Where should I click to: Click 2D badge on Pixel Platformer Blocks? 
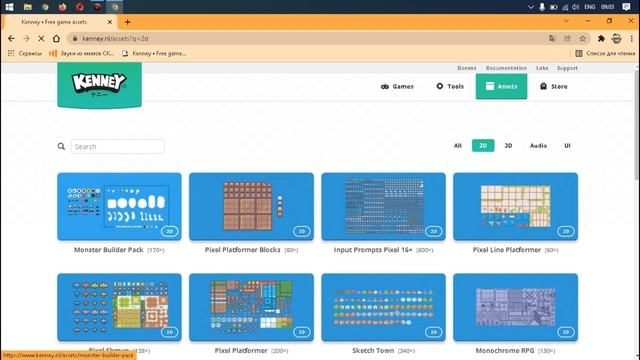click(302, 231)
